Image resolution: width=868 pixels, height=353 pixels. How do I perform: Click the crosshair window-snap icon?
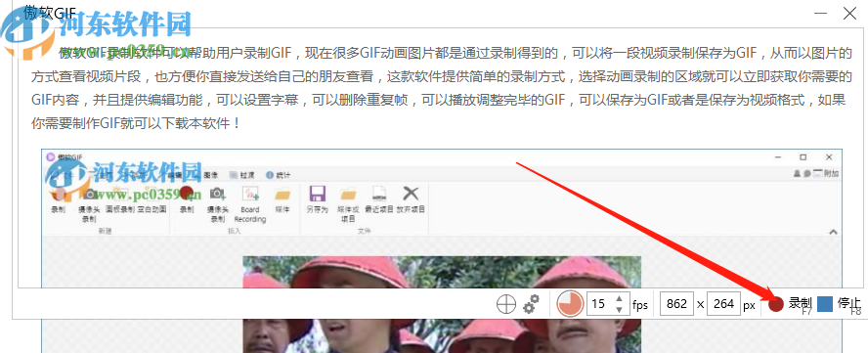pos(506,304)
